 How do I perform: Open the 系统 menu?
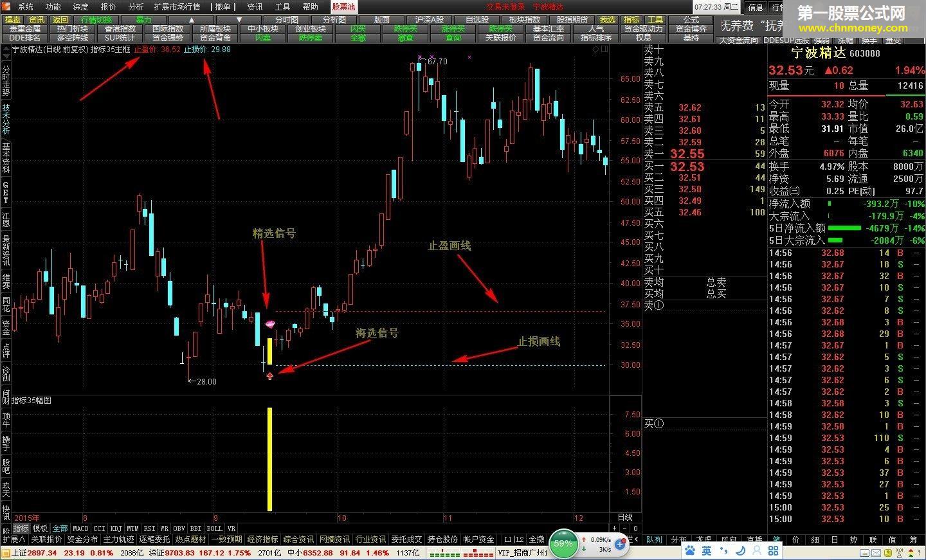click(25, 7)
